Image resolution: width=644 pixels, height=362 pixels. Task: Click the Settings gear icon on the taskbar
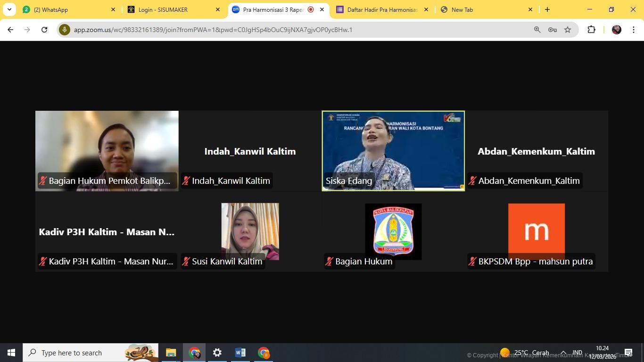point(216,352)
